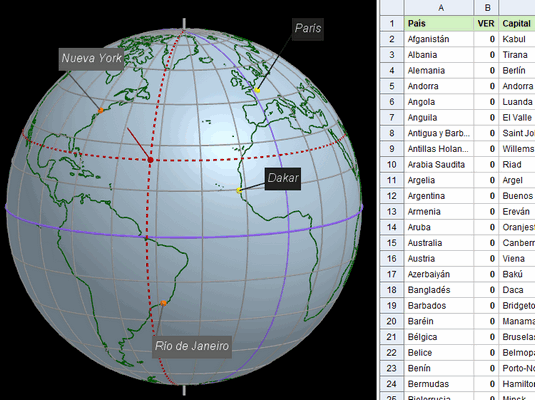This screenshot has height=400, width=535.
Task: Click the Capital header cell
Action: [517, 23]
